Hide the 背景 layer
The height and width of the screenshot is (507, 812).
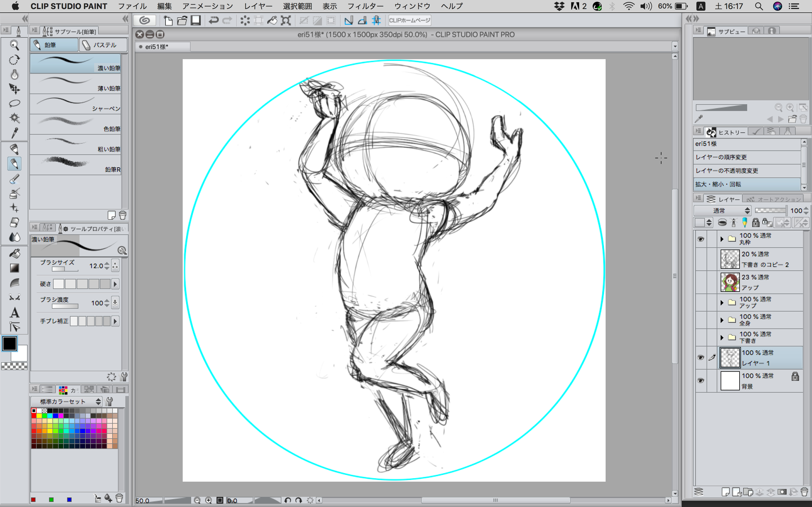tap(700, 381)
